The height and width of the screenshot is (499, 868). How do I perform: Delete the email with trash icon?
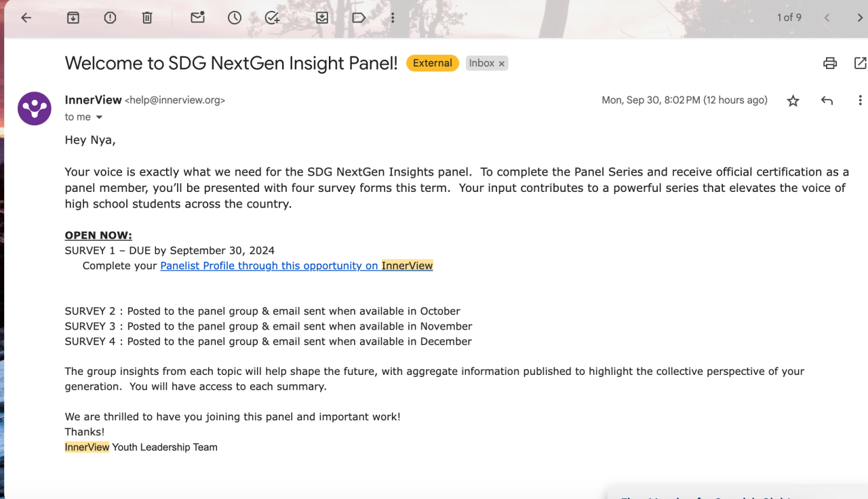click(x=147, y=18)
